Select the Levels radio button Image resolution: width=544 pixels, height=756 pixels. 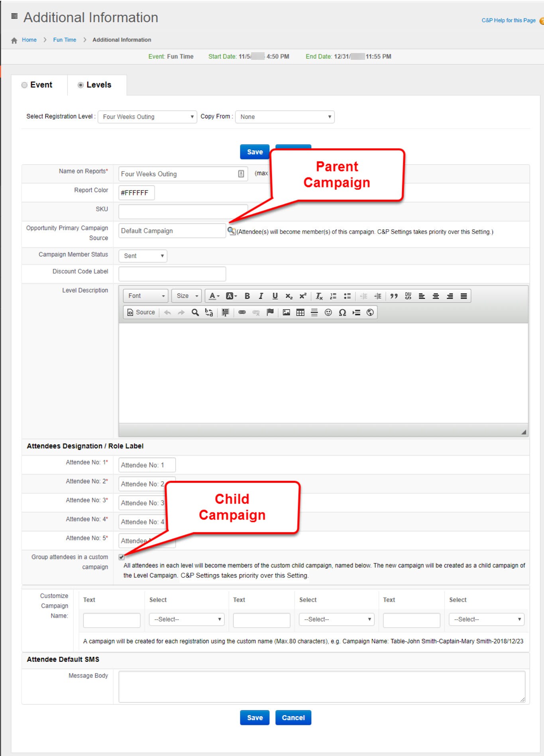[81, 85]
